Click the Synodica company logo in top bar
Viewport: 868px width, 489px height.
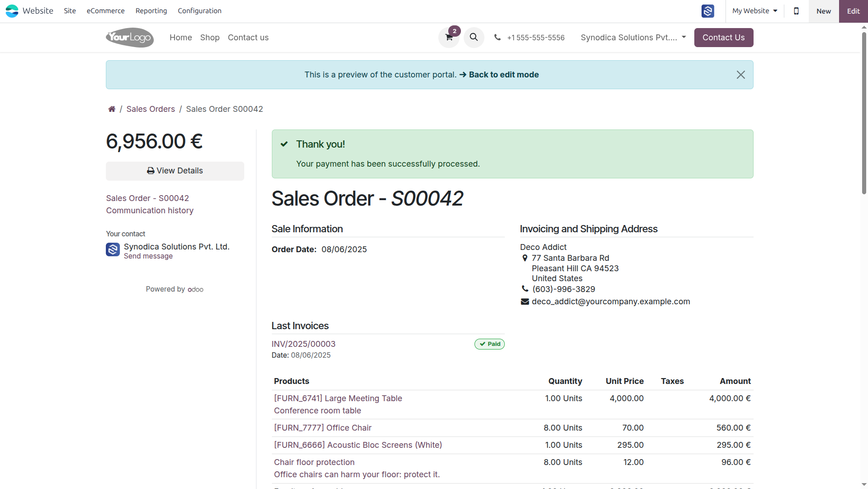pyautogui.click(x=708, y=11)
